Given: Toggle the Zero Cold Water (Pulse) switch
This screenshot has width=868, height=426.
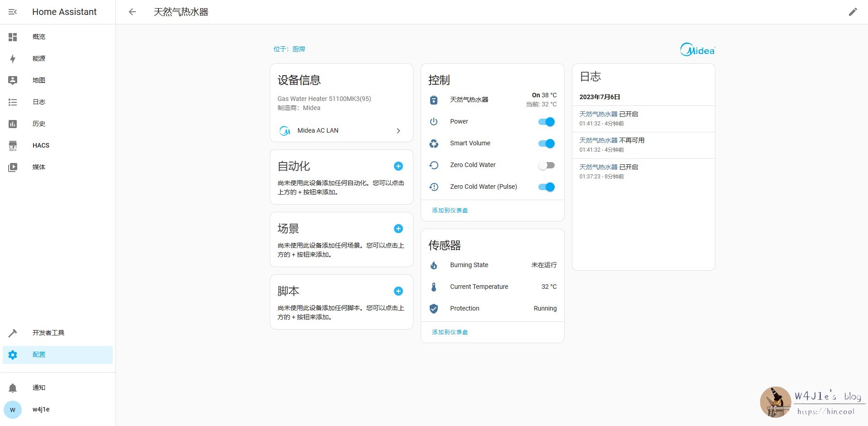Looking at the screenshot, I should 547,187.
